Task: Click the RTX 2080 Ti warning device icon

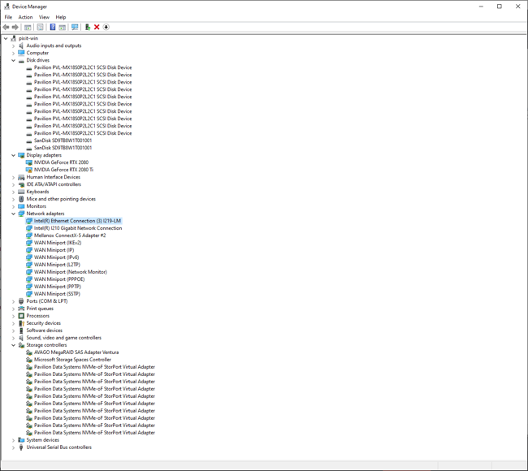Action: pos(29,170)
